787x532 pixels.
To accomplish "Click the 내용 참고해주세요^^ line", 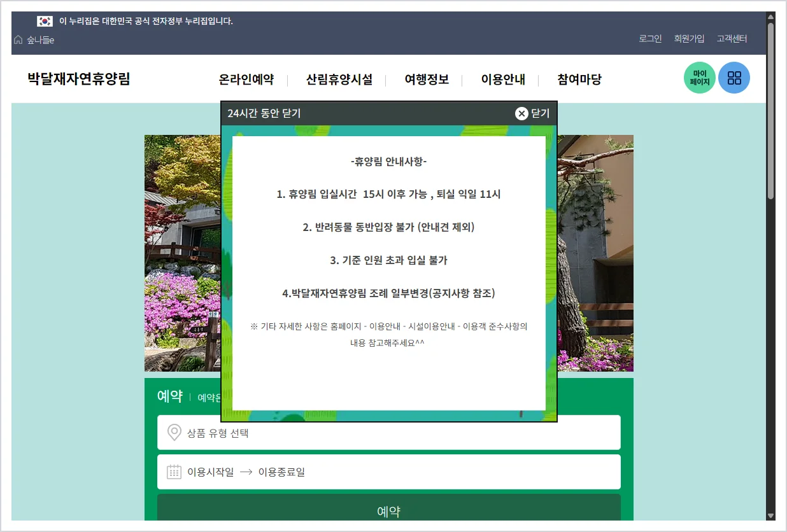I will coord(387,342).
